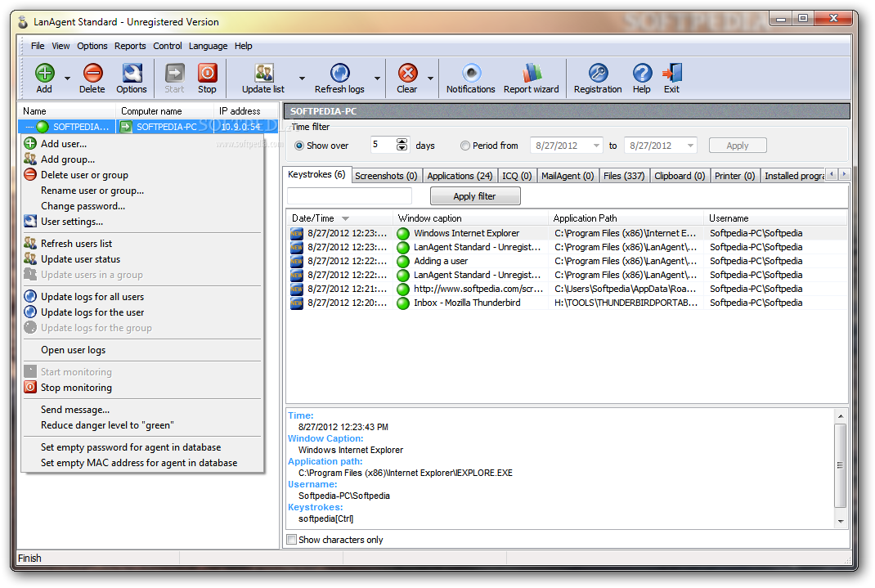This screenshot has height=588, width=875.
Task: Switch to the Screenshots (0) tab
Action: coord(386,176)
